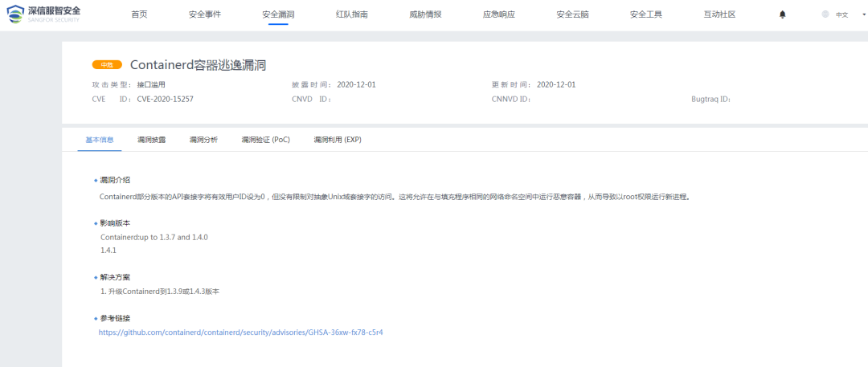
Task: Go to 首页 in top navigation
Action: (139, 14)
